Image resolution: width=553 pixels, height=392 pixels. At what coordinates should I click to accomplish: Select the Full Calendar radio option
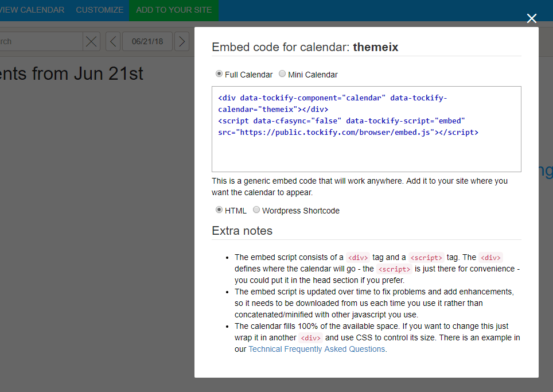pos(219,74)
